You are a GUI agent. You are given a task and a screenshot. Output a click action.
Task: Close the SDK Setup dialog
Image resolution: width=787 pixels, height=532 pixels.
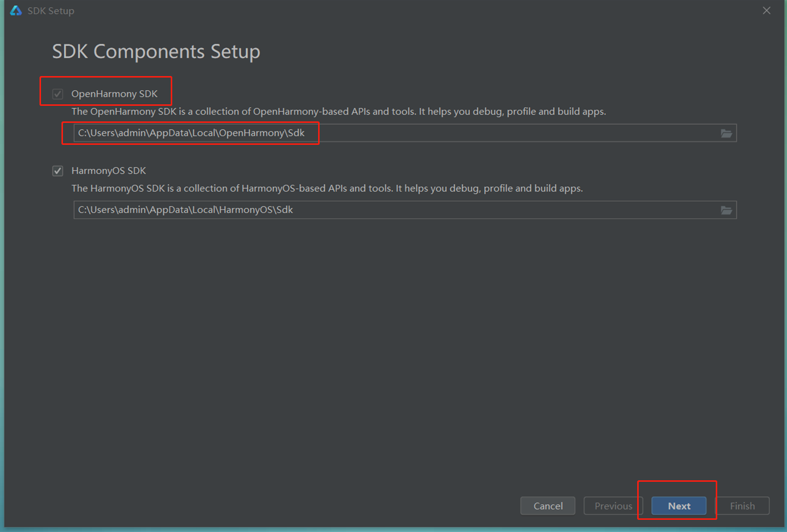(767, 11)
